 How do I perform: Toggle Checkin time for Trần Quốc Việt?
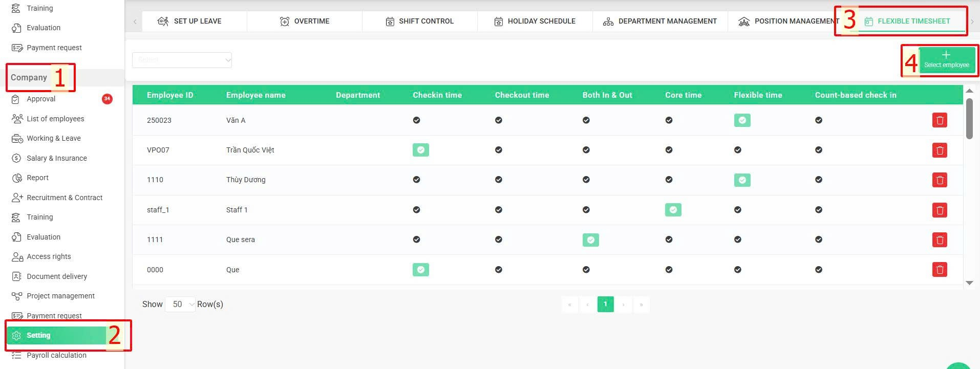coord(421,150)
